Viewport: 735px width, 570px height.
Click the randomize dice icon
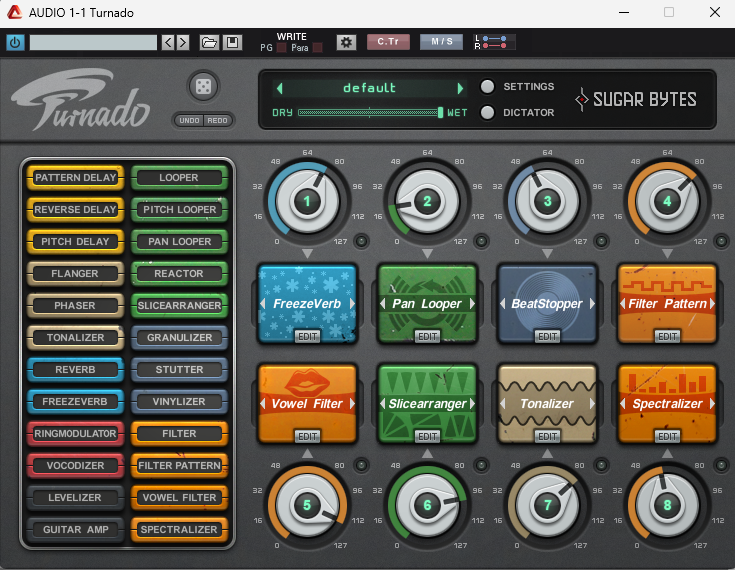[x=203, y=86]
